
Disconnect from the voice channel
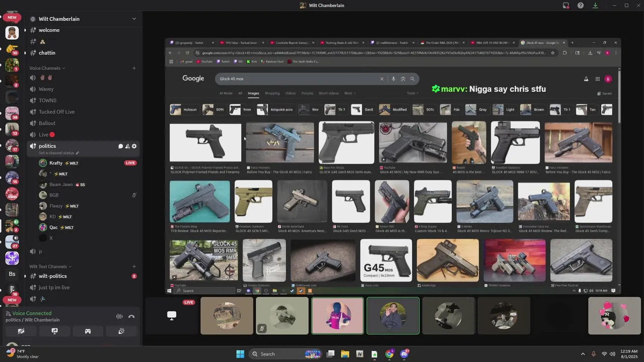(131, 316)
